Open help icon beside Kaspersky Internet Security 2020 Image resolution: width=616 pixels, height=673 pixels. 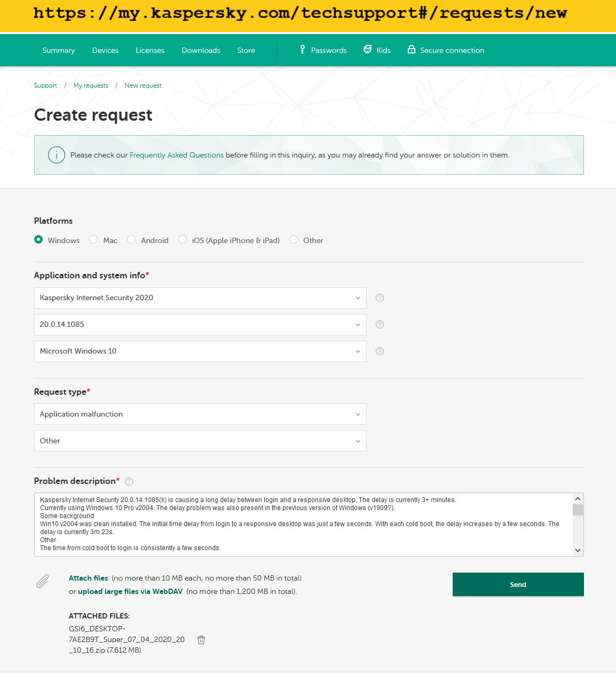(x=380, y=298)
